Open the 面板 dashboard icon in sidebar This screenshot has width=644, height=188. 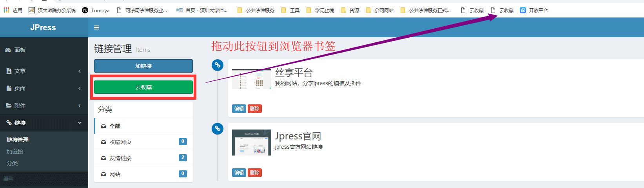click(x=8, y=50)
